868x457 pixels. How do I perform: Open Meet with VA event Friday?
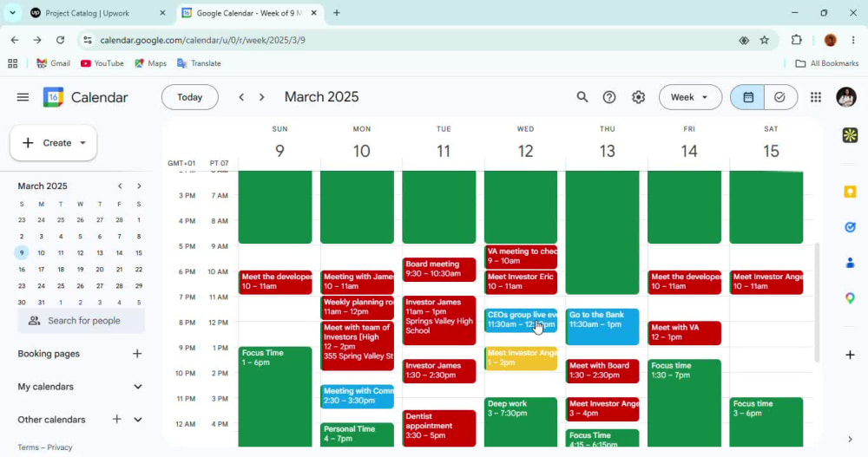click(684, 333)
